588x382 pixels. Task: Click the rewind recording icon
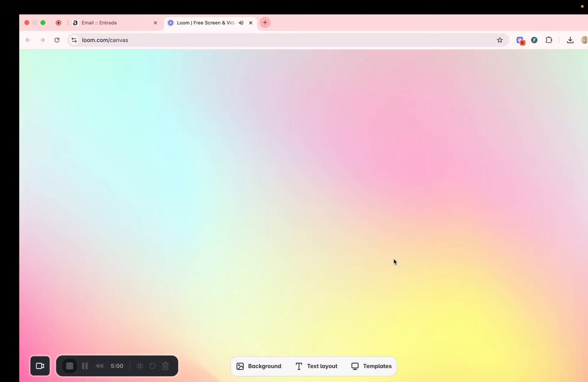click(99, 366)
